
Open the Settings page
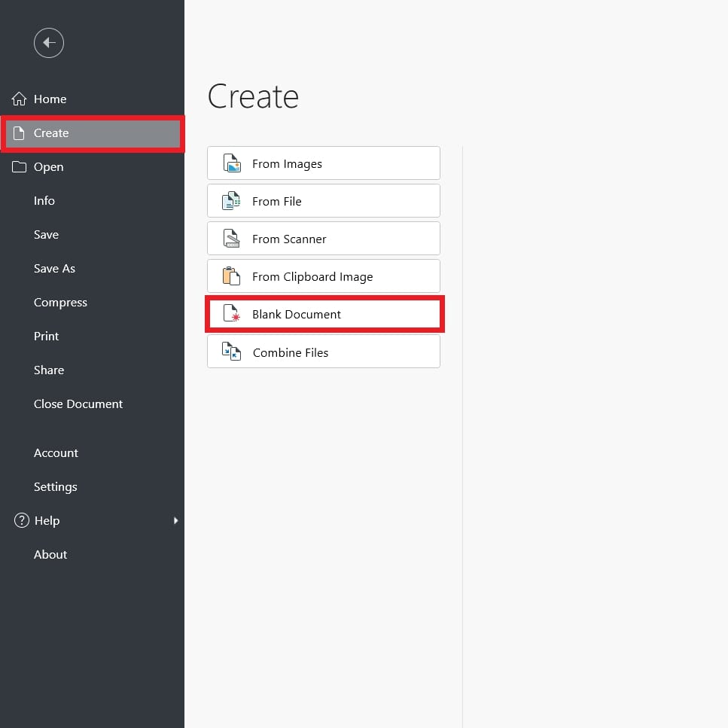pyautogui.click(x=55, y=486)
